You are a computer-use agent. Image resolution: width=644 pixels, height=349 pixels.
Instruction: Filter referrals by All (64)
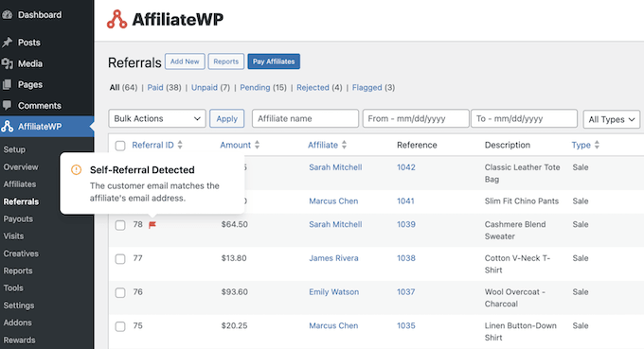(x=123, y=87)
